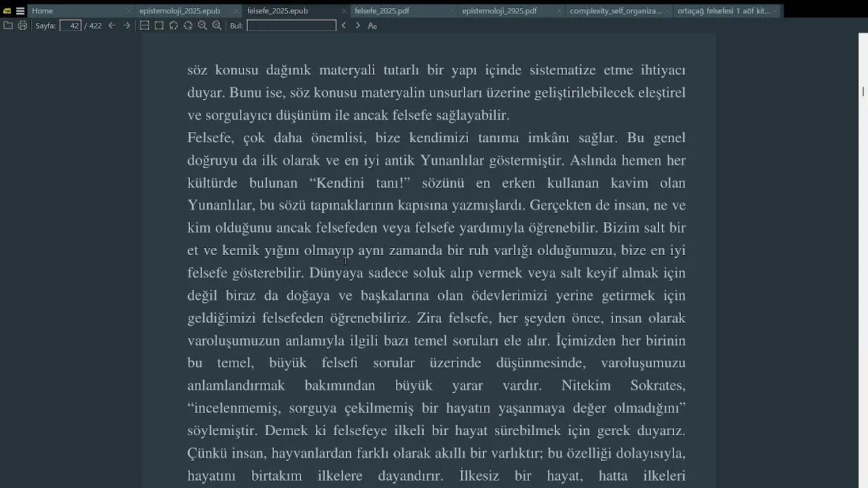The width and height of the screenshot is (868, 488).
Task: Toggle Match Case search option
Action: click(372, 25)
